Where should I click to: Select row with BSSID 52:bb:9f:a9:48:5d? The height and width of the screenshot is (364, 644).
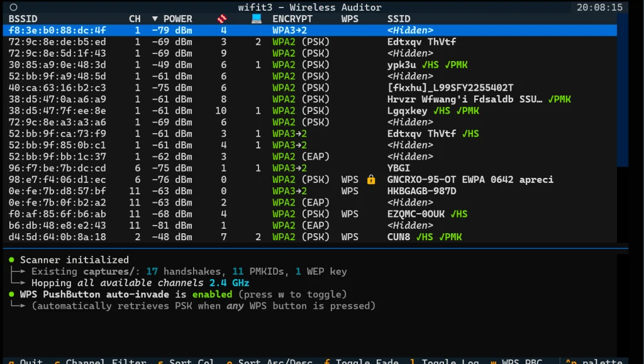point(309,76)
